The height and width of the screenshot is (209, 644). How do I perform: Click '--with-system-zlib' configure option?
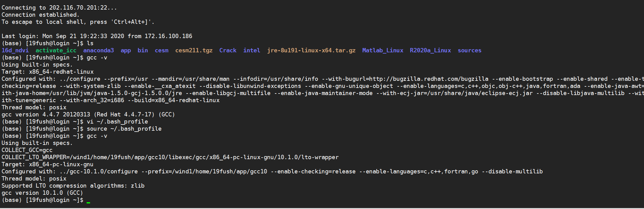pyautogui.click(x=90, y=86)
